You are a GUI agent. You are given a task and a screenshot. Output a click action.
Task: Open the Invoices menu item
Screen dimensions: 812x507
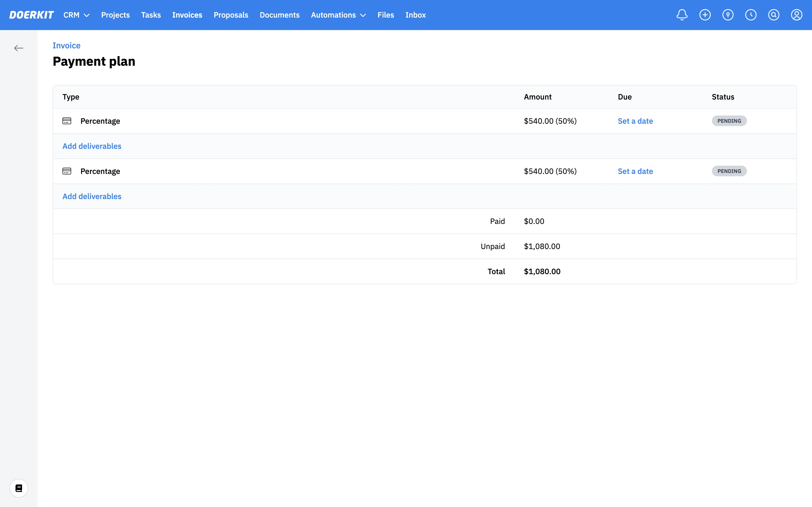[x=187, y=15]
